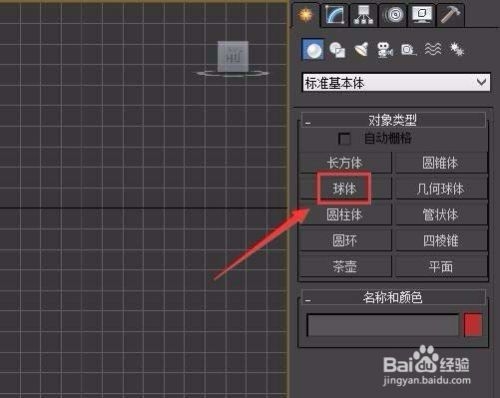Open the red object color swatch
The image size is (500, 398).
coord(473,324)
